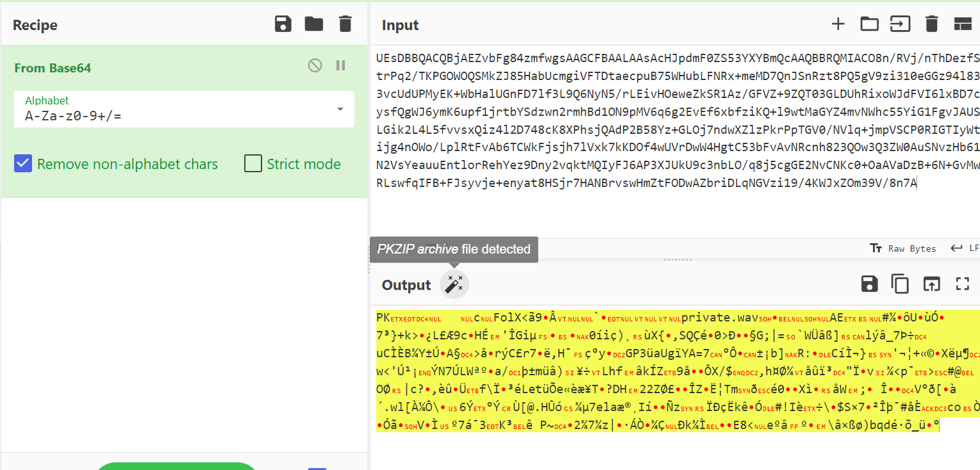This screenshot has height=470, width=980.
Task: Uncheck Remove non-alphabet chars
Action: [x=23, y=164]
